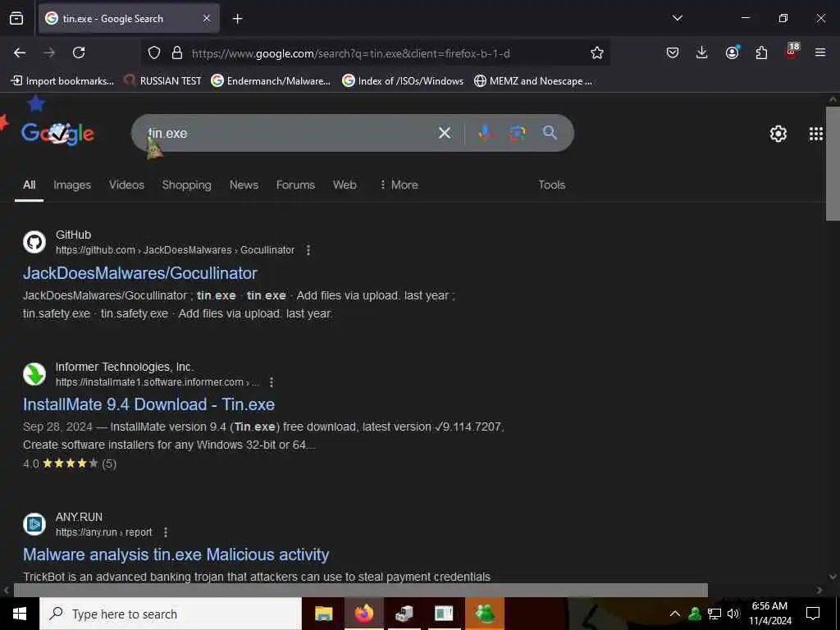Open the RUSSIAN TEST bookmark
Viewport: 840px width, 630px height.
tap(163, 81)
